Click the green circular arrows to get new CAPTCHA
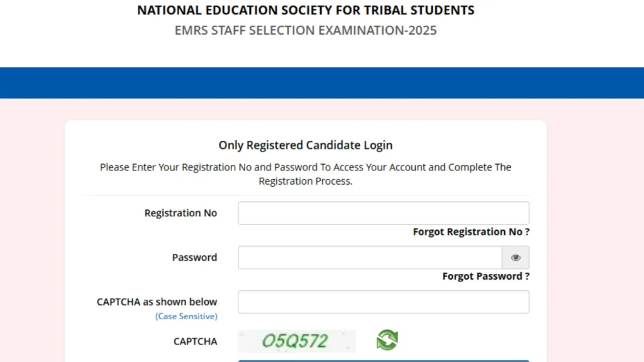 [x=387, y=340]
